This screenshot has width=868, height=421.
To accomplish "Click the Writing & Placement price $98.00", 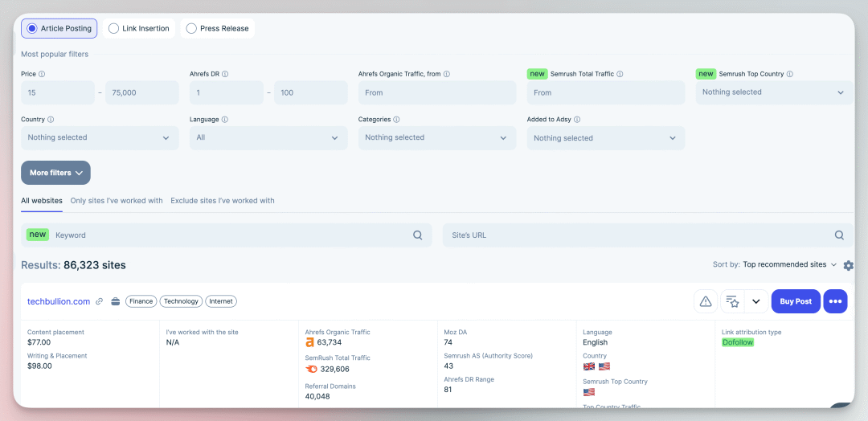I will (39, 366).
